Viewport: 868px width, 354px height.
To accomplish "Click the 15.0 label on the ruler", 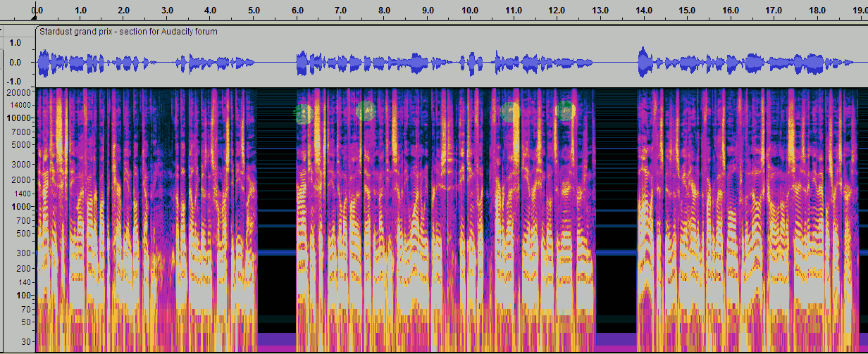I will (x=687, y=11).
